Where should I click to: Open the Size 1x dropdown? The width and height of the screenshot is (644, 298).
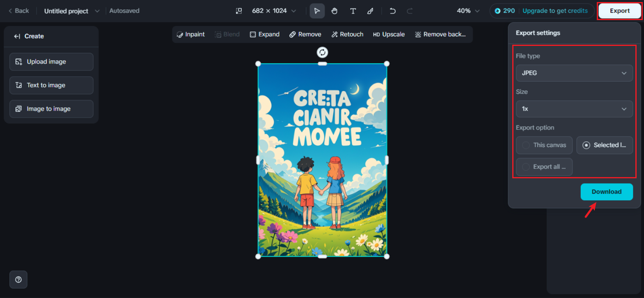[574, 109]
